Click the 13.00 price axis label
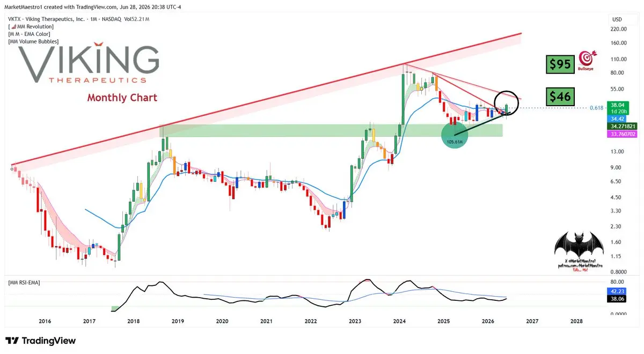 point(618,152)
